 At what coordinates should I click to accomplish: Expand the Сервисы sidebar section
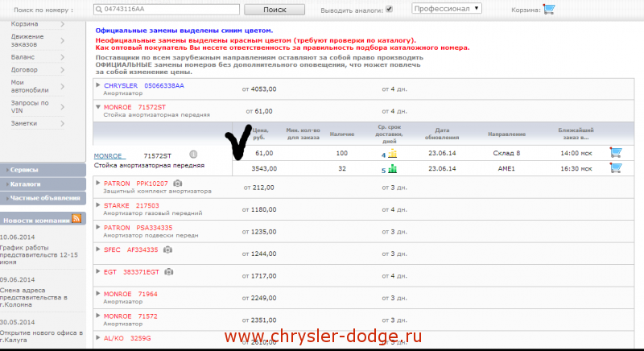click(x=43, y=170)
